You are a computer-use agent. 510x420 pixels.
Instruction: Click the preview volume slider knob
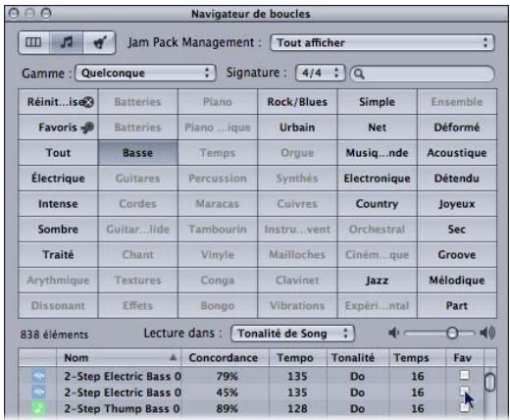click(x=452, y=333)
